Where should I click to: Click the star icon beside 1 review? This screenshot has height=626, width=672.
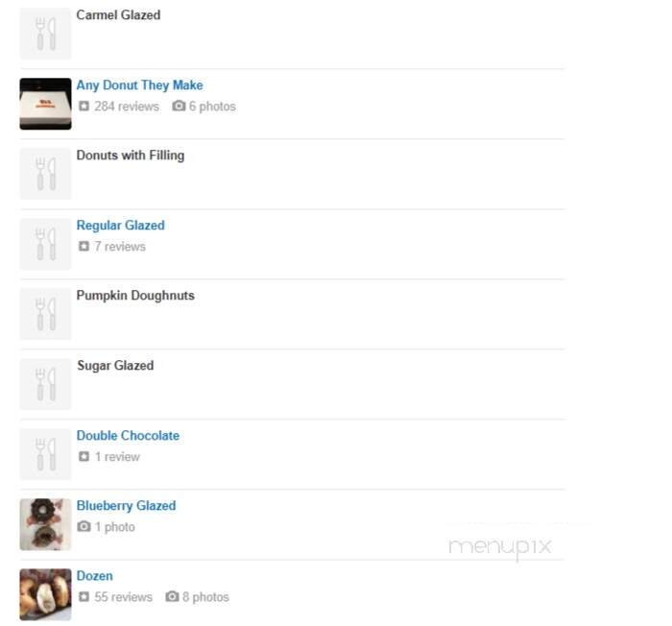tap(84, 456)
